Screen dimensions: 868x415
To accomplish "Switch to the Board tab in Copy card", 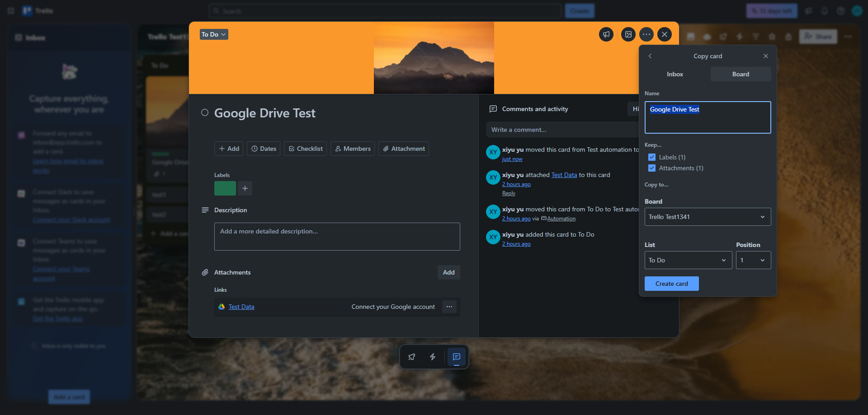I will 741,74.
